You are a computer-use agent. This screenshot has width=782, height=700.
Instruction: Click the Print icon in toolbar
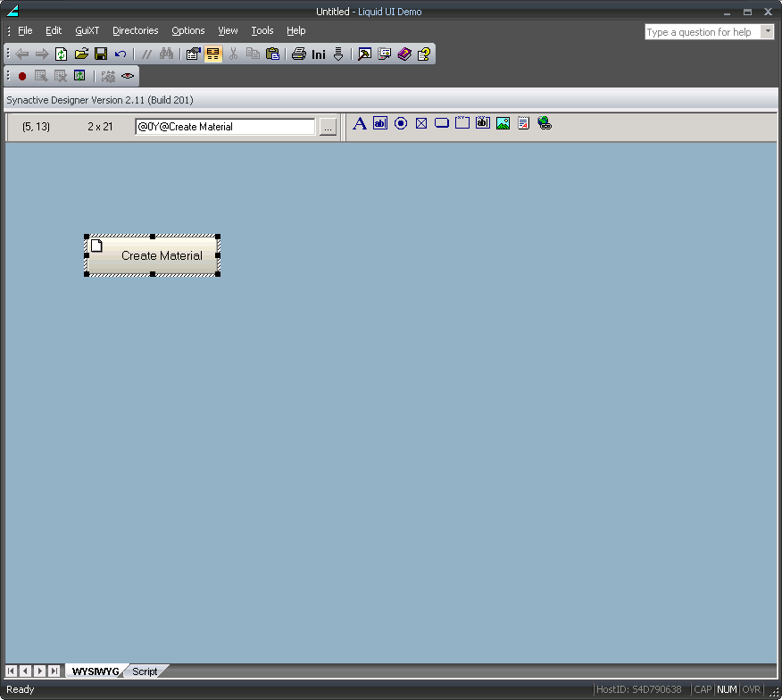pos(299,54)
